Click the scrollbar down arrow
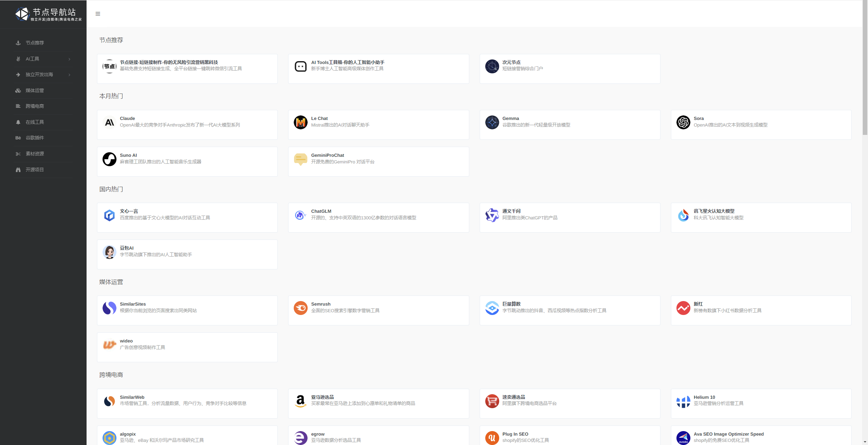Viewport: 868px width, 445px height. 865,442
